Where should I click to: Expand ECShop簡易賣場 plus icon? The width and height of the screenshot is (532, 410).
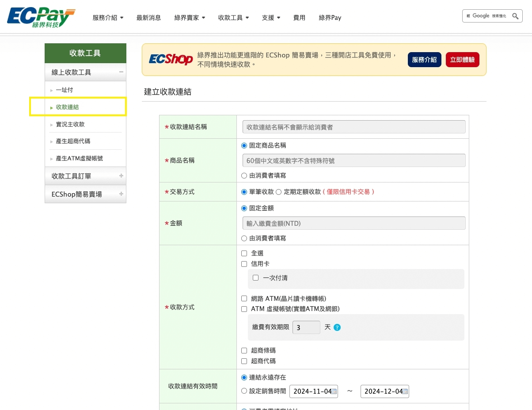tap(121, 194)
